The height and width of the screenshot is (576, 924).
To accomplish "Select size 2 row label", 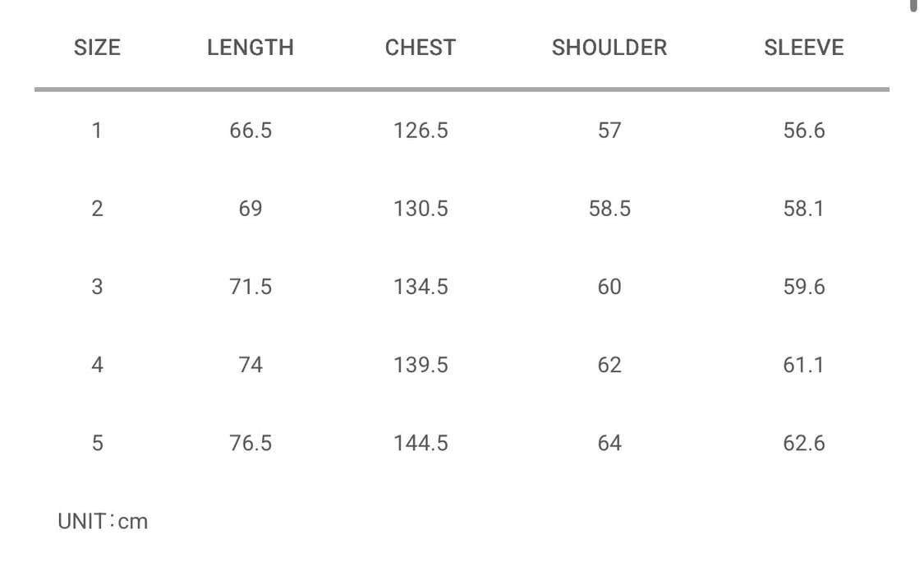I will pos(97,209).
